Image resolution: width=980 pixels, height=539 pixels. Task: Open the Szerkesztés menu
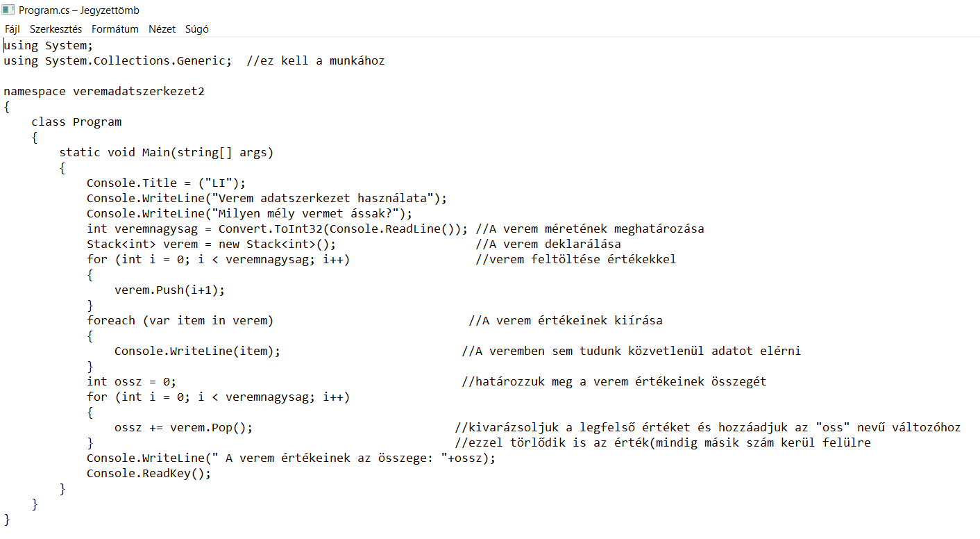click(56, 29)
